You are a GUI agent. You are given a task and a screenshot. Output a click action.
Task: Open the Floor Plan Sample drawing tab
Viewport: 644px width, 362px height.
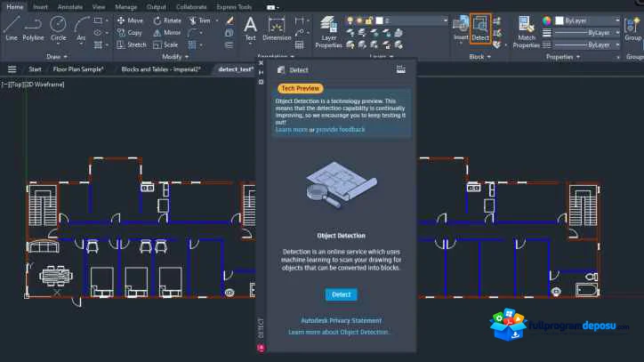point(78,69)
